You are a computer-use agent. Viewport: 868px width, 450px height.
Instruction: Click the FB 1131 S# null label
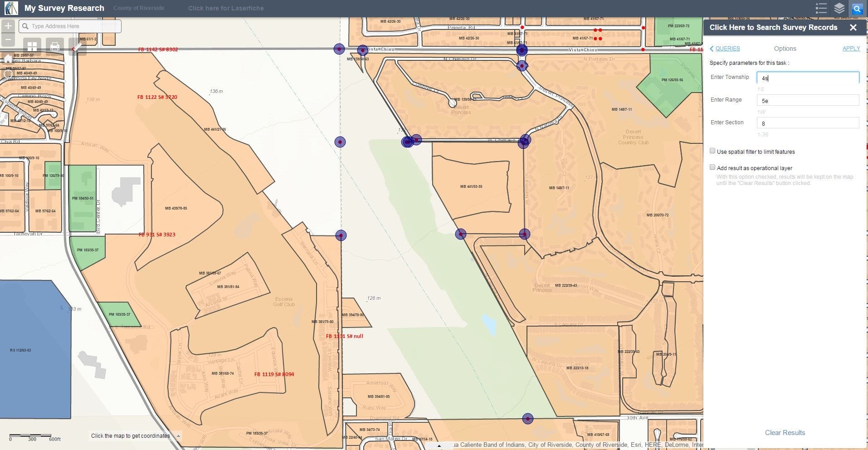tap(345, 336)
